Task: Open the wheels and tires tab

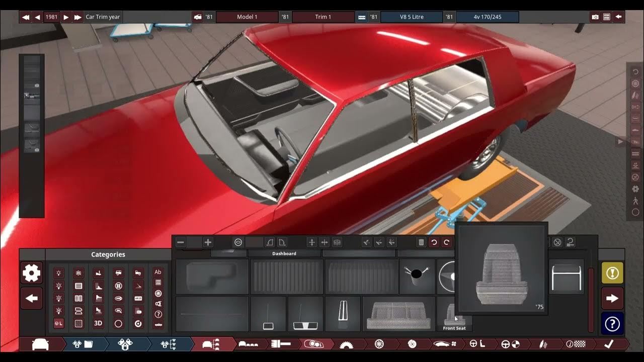Action: click(379, 344)
